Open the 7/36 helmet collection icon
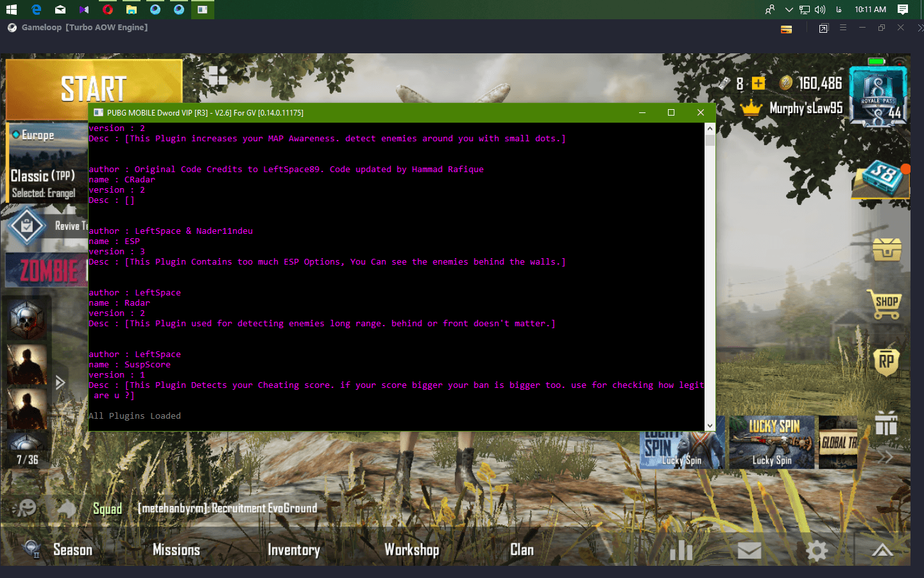The width and height of the screenshot is (924, 578). click(27, 450)
